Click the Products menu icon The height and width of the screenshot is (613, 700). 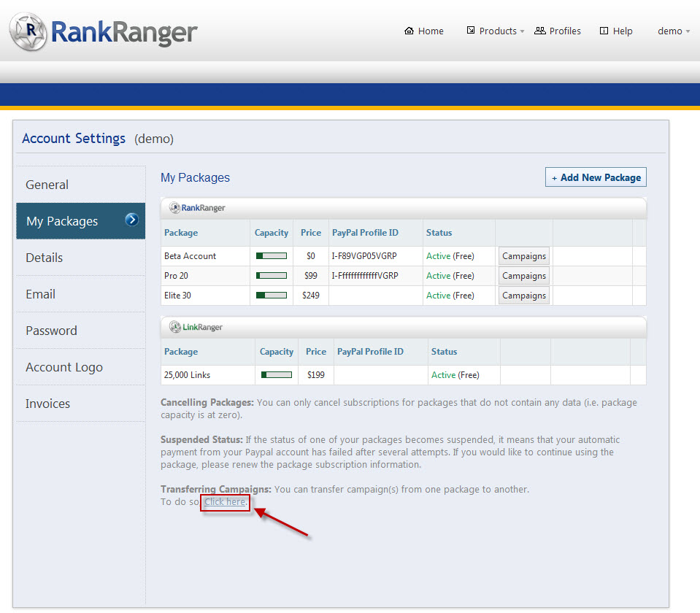click(471, 31)
